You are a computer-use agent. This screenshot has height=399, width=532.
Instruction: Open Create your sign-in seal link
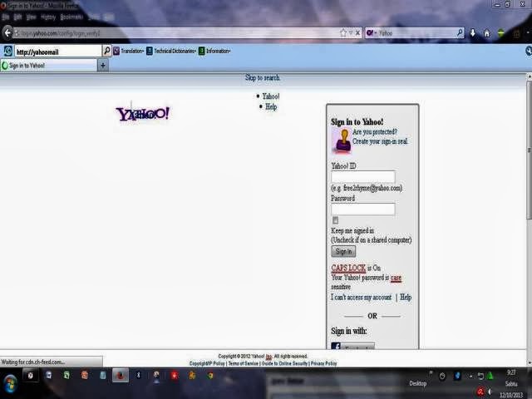click(380, 141)
